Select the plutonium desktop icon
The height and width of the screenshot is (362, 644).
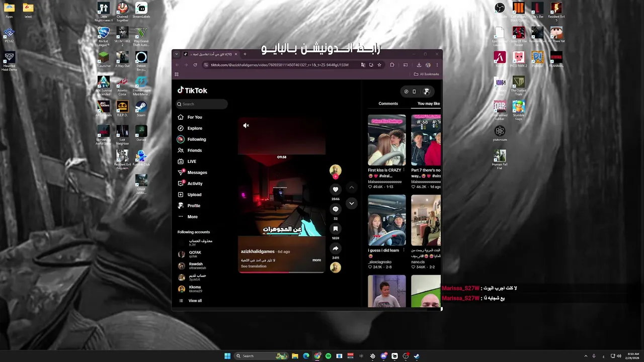[x=500, y=133]
